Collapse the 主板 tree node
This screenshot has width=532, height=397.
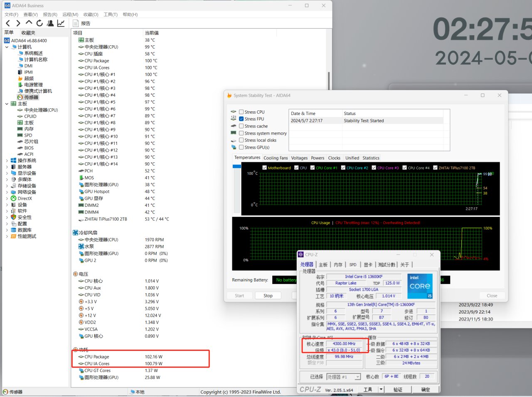7,104
